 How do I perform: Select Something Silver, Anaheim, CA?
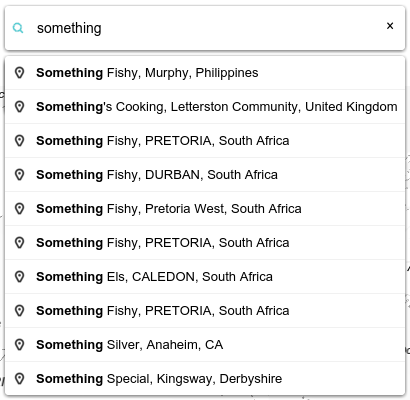(x=205, y=345)
